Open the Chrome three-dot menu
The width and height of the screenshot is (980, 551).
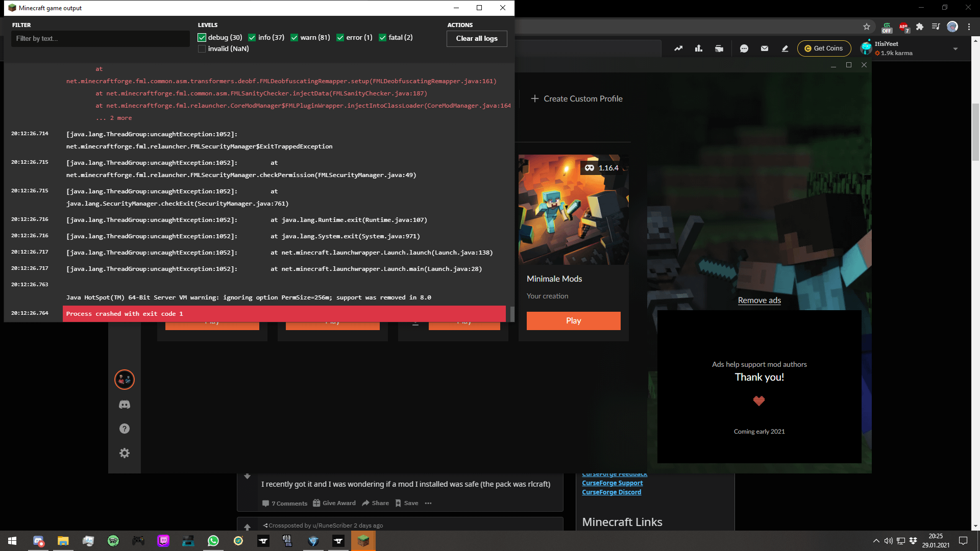click(969, 27)
